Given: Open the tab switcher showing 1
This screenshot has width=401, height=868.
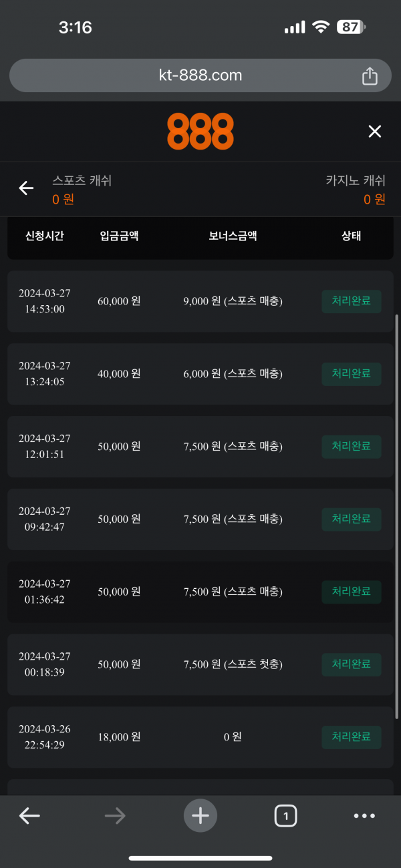Looking at the screenshot, I should pos(285,815).
